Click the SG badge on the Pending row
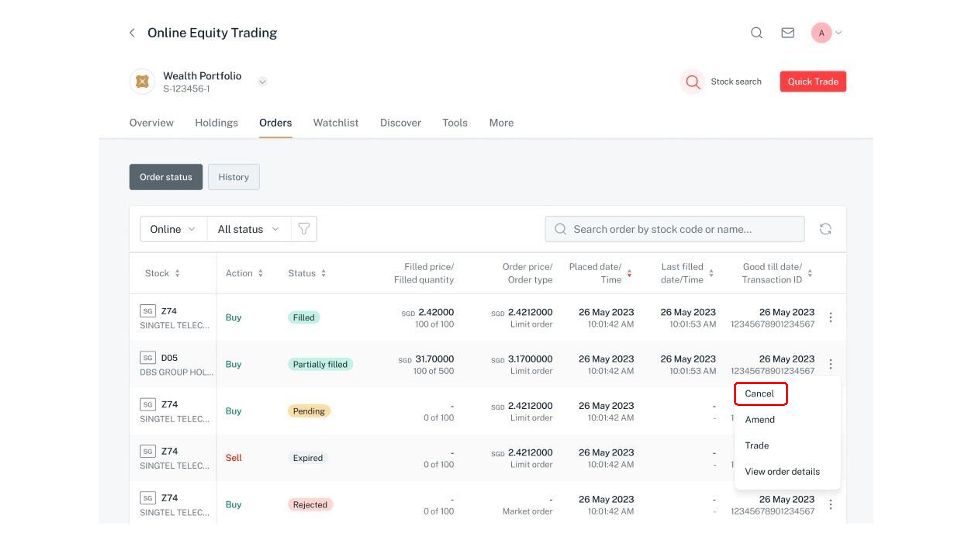The height and width of the screenshot is (560, 972). pyautogui.click(x=148, y=405)
